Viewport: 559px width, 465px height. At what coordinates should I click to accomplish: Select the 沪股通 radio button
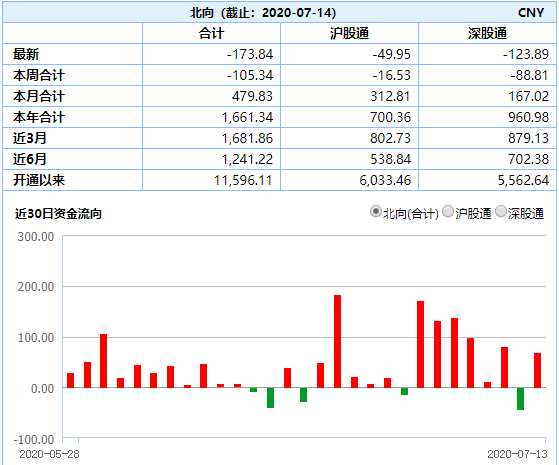[x=448, y=211]
